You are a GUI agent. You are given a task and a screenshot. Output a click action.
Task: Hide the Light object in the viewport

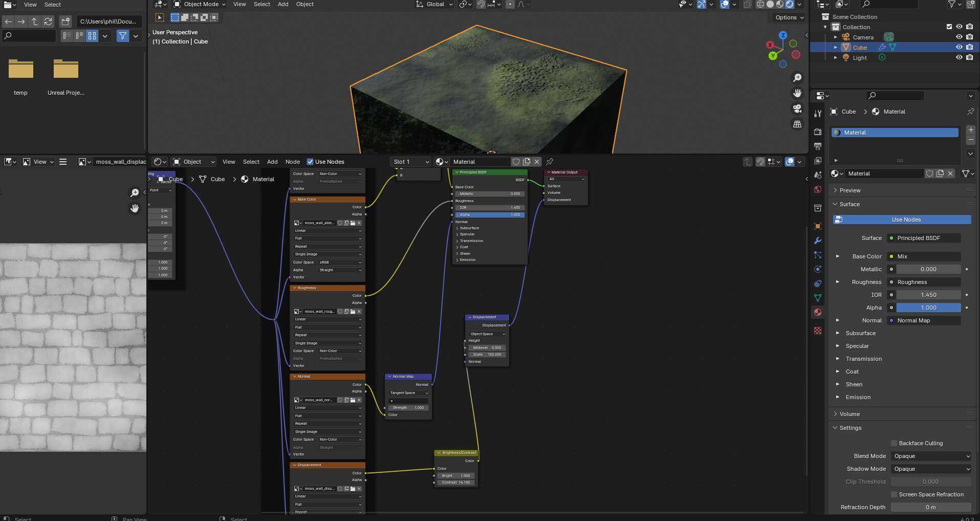click(959, 57)
